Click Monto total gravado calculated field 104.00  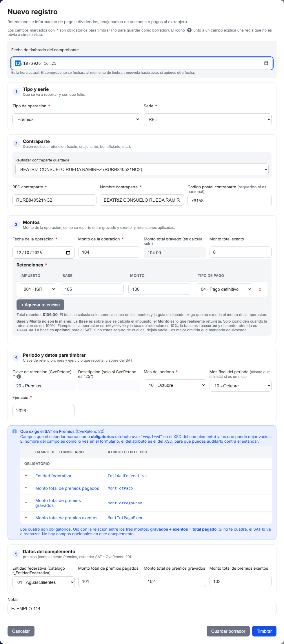tap(175, 253)
